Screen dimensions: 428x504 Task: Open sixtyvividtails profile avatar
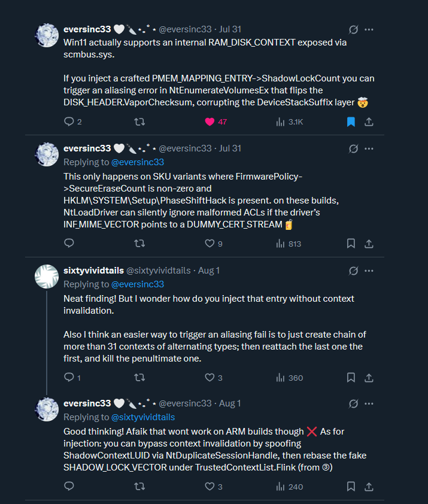pos(47,276)
